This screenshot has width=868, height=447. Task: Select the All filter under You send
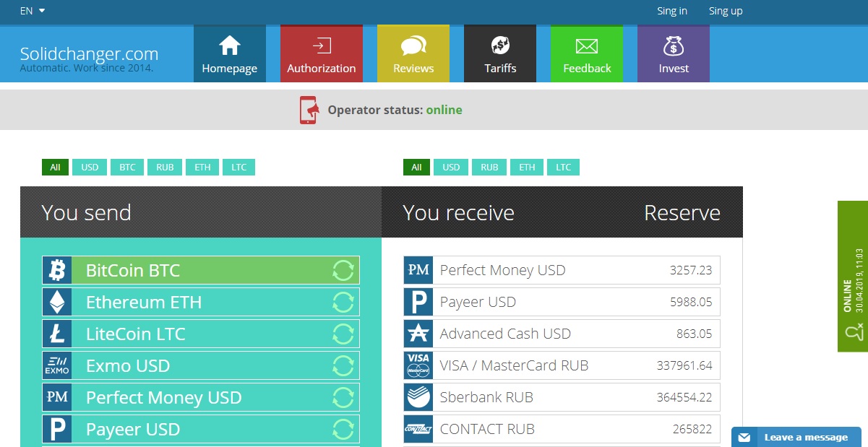click(55, 168)
